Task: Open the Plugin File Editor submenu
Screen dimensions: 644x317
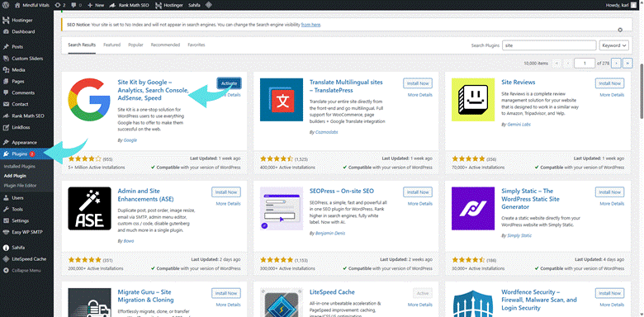Action: coord(20,185)
